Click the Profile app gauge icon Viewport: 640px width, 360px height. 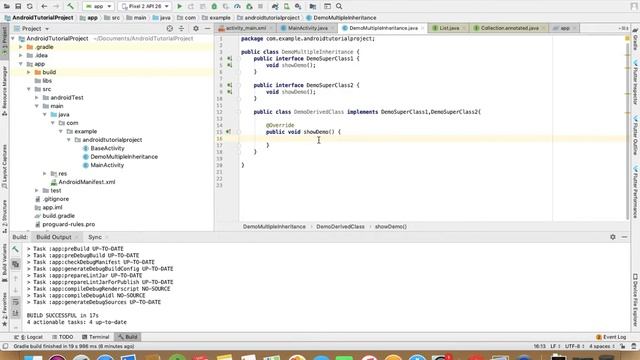[x=237, y=7]
